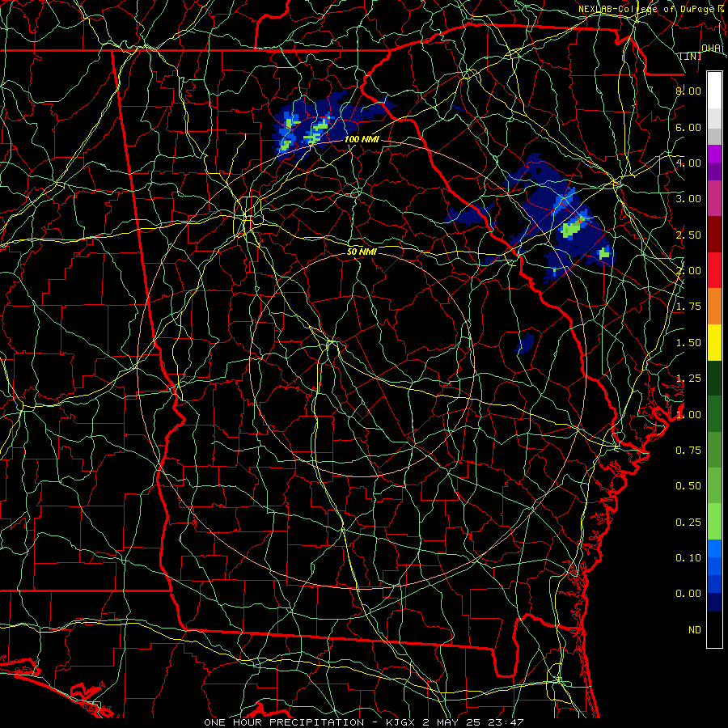Click the 4.00 legend value
Image resolution: width=728 pixels, height=728 pixels.
[x=688, y=163]
